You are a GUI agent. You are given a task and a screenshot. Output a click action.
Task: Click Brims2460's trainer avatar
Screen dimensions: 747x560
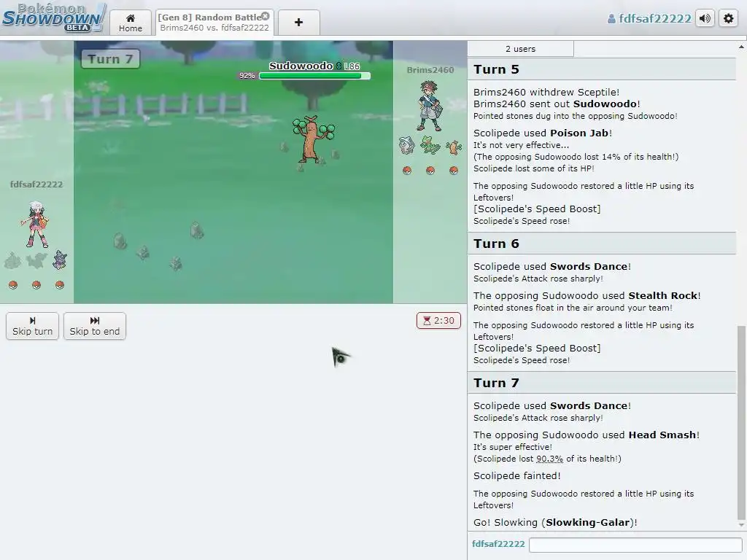(430, 106)
